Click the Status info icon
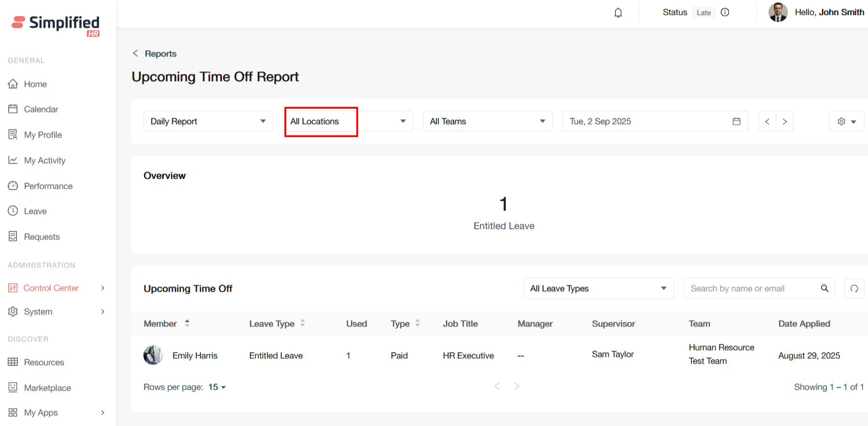Image resolution: width=868 pixels, height=426 pixels. (725, 13)
